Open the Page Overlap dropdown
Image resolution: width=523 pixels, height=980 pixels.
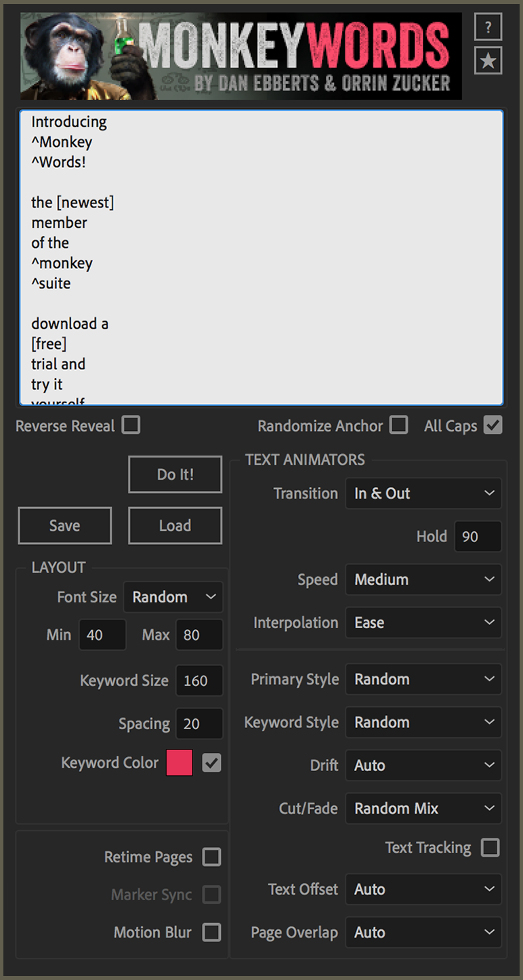423,933
